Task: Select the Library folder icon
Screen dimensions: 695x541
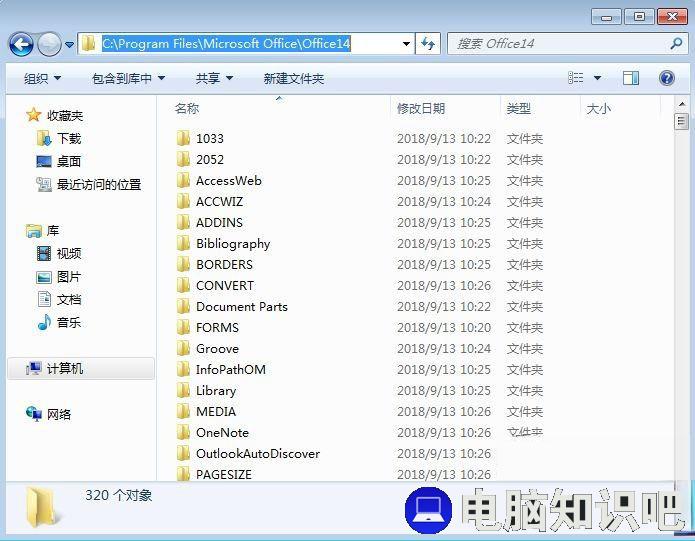Action: click(x=183, y=390)
